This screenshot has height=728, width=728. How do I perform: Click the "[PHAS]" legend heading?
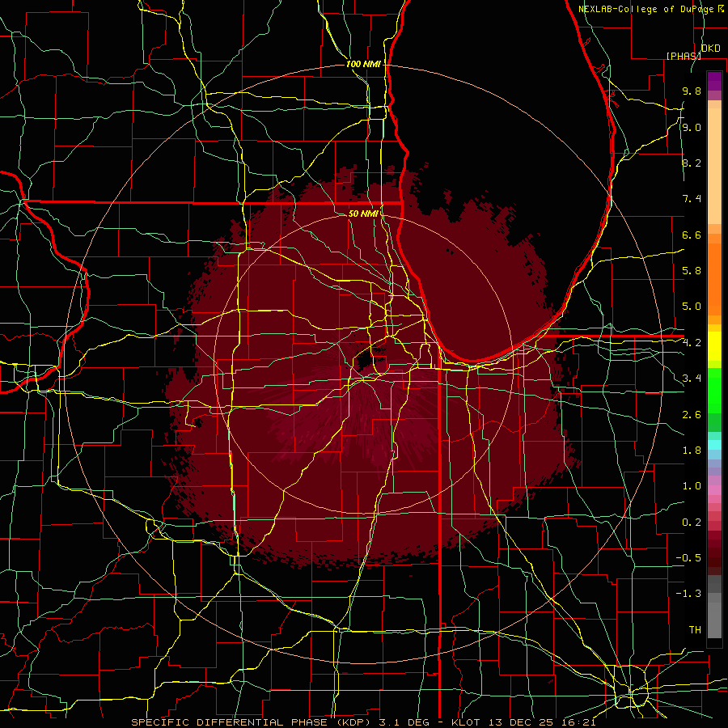coord(684,56)
